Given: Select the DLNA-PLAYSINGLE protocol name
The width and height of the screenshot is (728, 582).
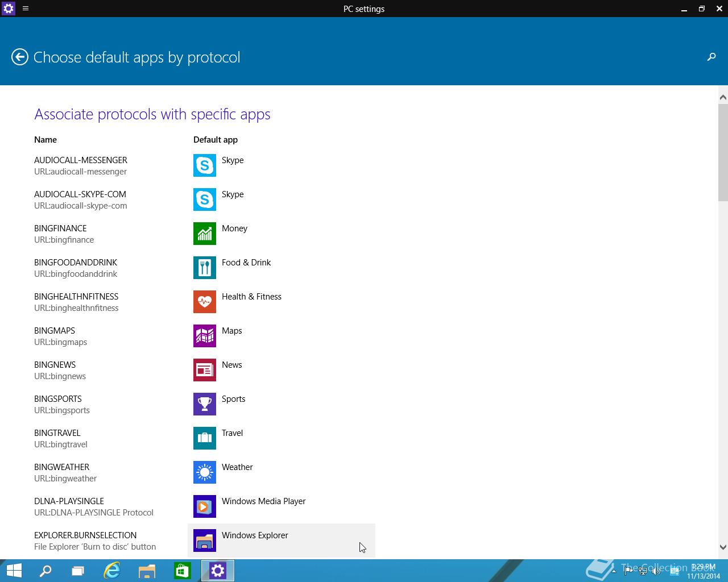Looking at the screenshot, I should tap(69, 501).
